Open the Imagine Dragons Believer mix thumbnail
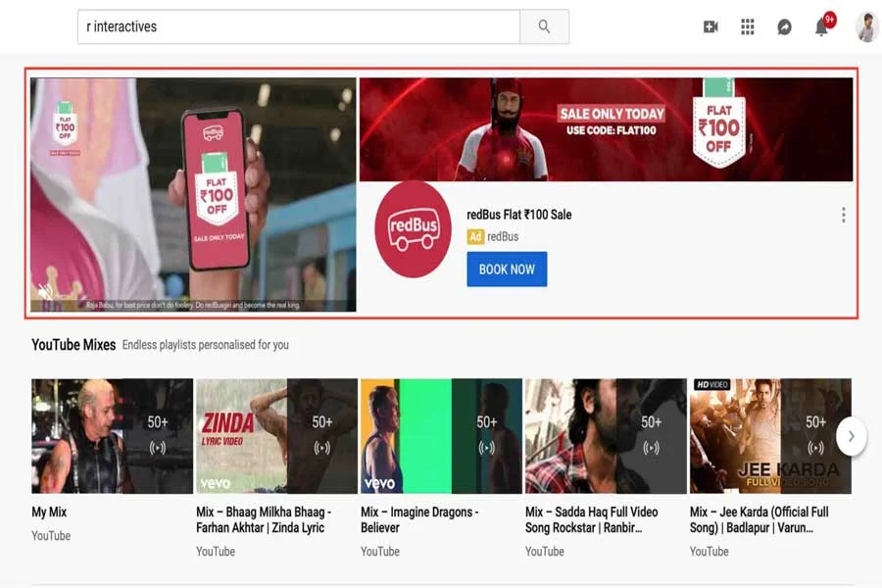 [441, 436]
